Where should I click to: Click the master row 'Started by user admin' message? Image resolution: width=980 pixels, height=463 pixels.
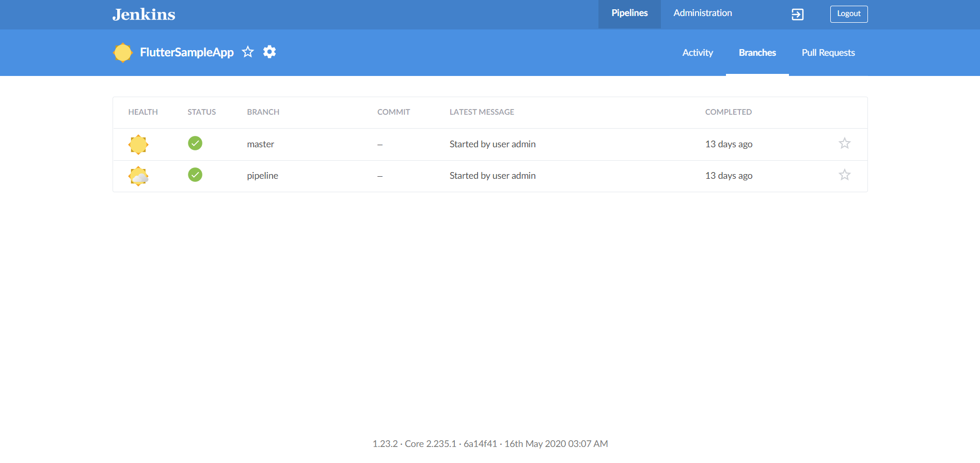[493, 144]
